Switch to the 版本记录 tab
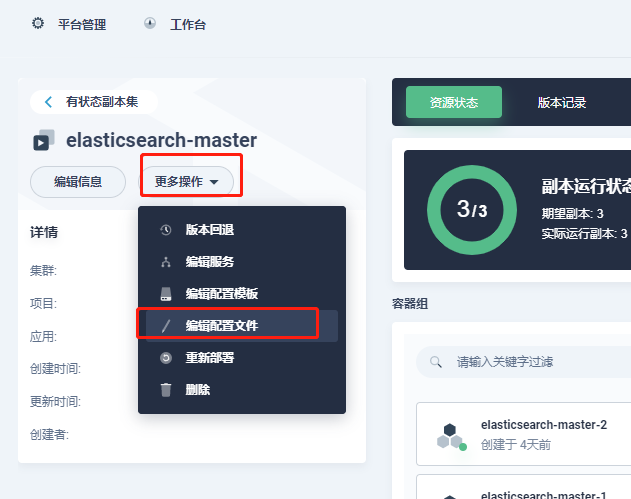631x499 pixels. pos(562,102)
